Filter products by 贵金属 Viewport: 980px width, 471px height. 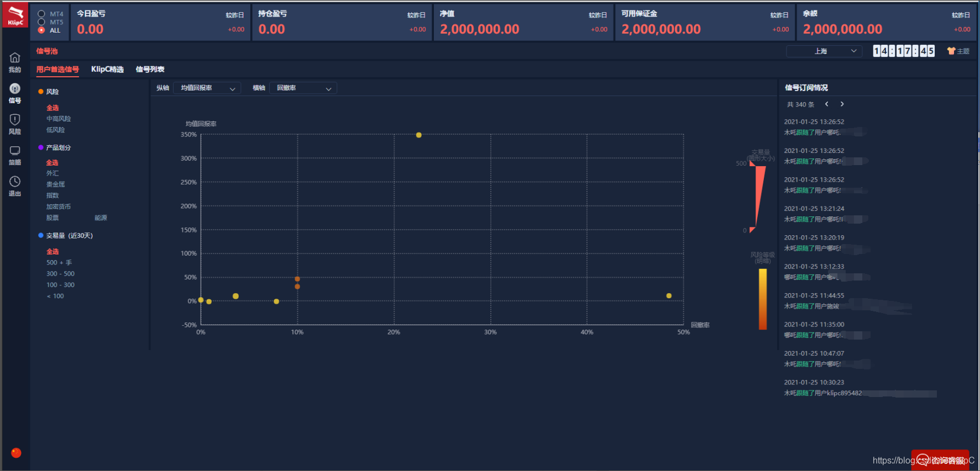click(x=55, y=184)
